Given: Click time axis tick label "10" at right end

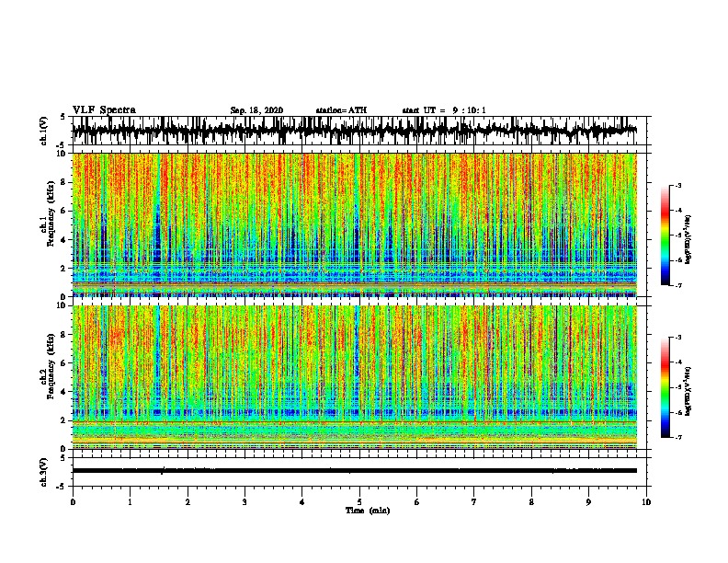Looking at the screenshot, I should (646, 502).
